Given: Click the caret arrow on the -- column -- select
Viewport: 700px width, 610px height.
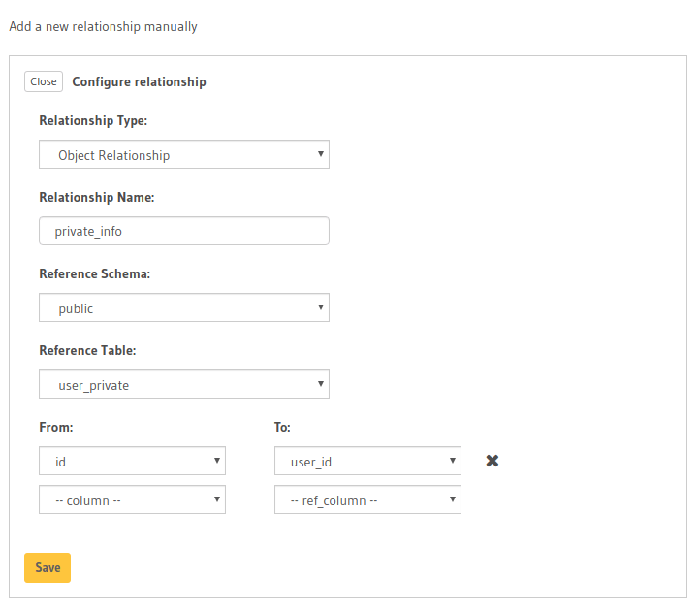Looking at the screenshot, I should pos(216,499).
